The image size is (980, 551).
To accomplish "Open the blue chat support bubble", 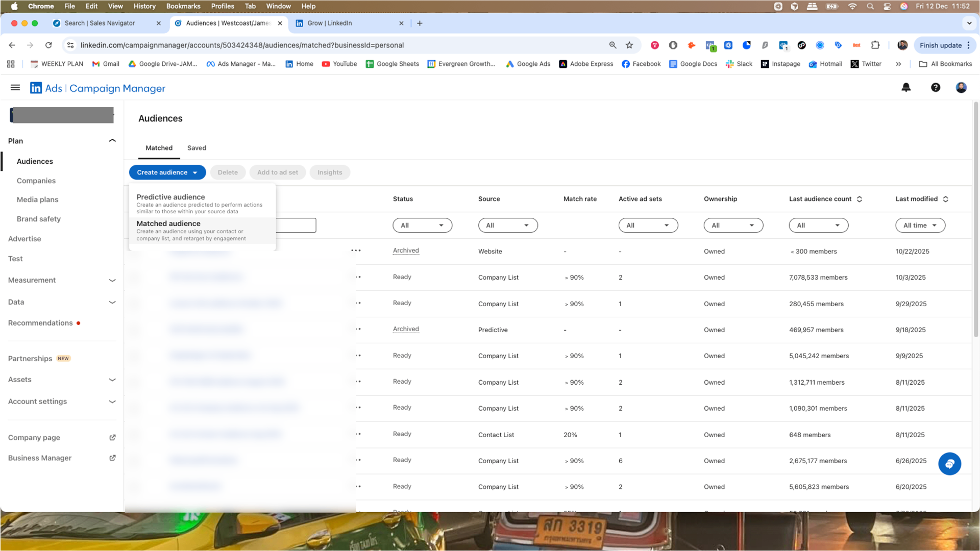I will [x=949, y=464].
